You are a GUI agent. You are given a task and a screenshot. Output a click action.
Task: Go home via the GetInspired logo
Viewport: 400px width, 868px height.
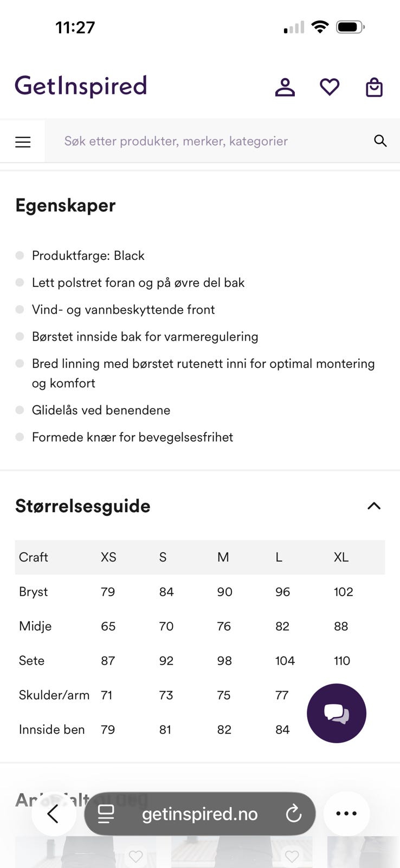tap(81, 86)
